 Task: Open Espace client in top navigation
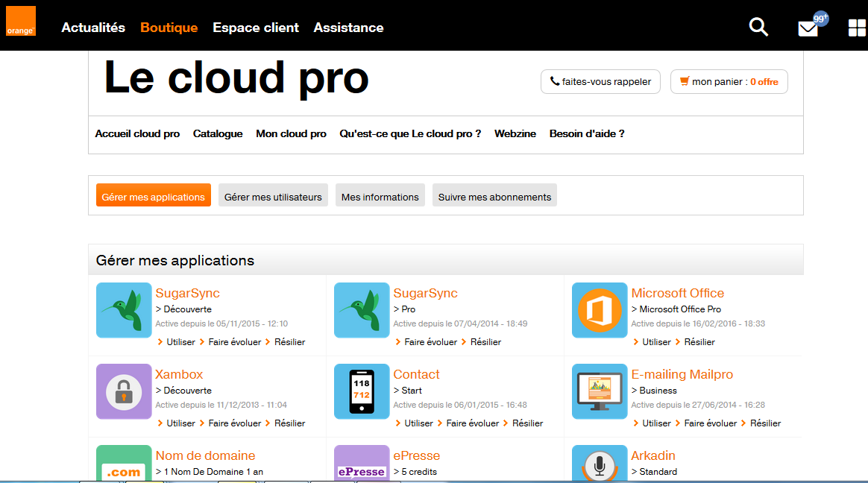point(256,28)
